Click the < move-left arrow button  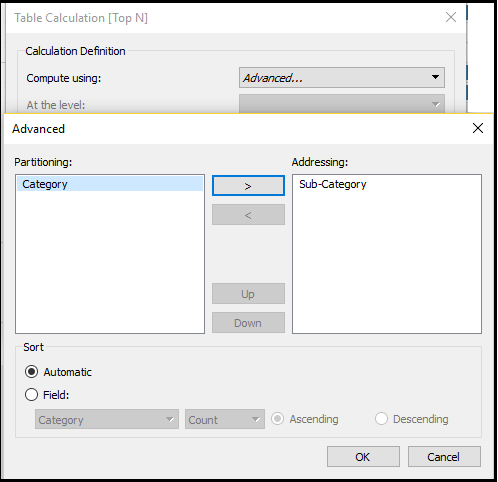click(248, 215)
